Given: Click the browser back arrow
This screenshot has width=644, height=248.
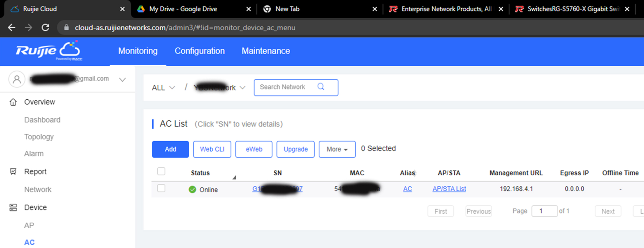Looking at the screenshot, I should (12, 27).
